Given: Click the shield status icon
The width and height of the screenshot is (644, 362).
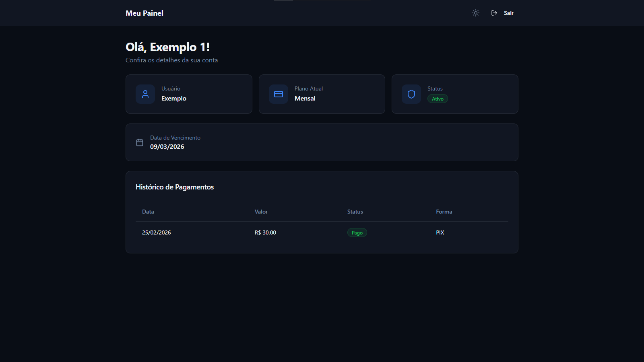Looking at the screenshot, I should click(x=411, y=94).
